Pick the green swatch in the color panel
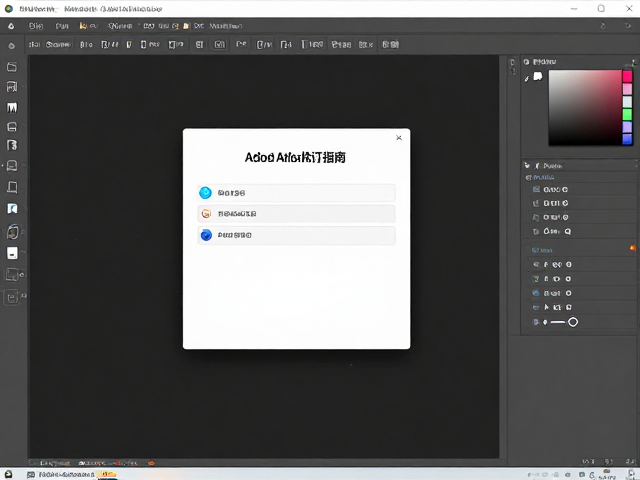Screen dimensions: 640x480 pyautogui.click(x=627, y=114)
